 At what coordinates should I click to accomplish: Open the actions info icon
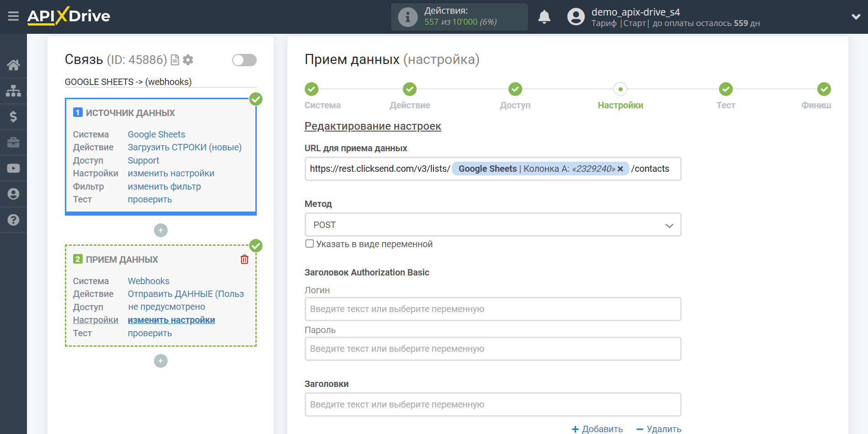click(x=408, y=17)
